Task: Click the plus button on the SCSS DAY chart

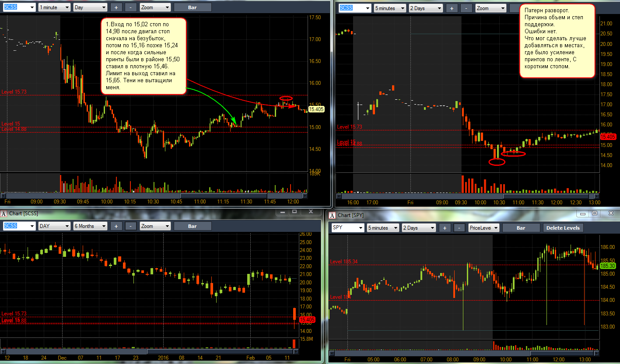Action: click(116, 226)
